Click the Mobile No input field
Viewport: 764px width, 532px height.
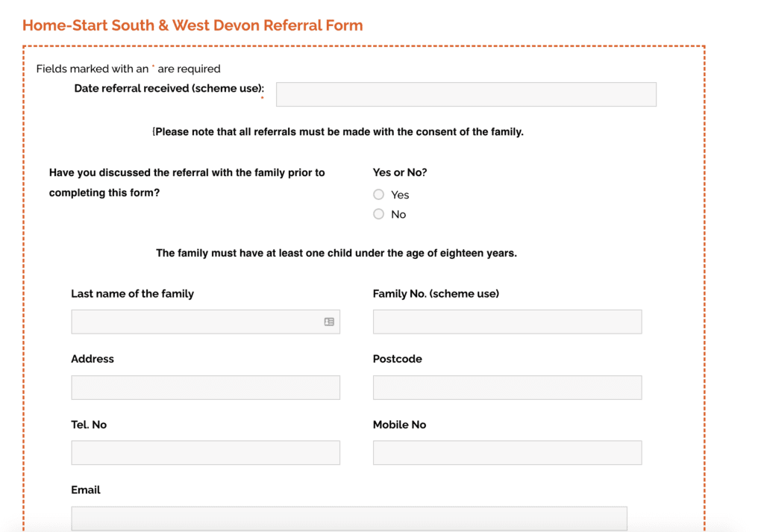507,452
